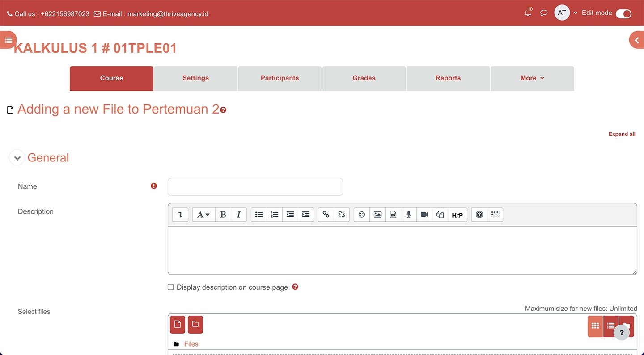Collapse the General section
Image resolution: width=644 pixels, height=355 pixels.
pyautogui.click(x=17, y=158)
